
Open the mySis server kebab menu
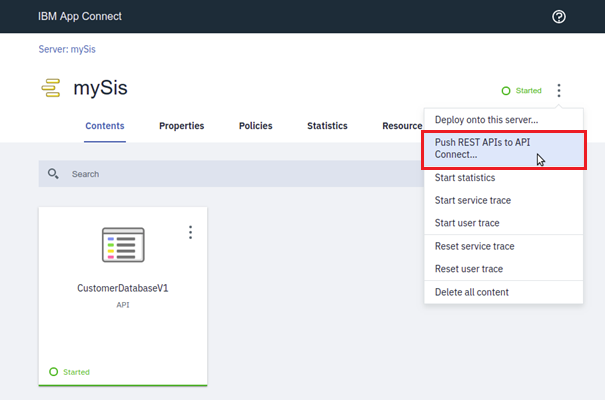pyautogui.click(x=559, y=91)
